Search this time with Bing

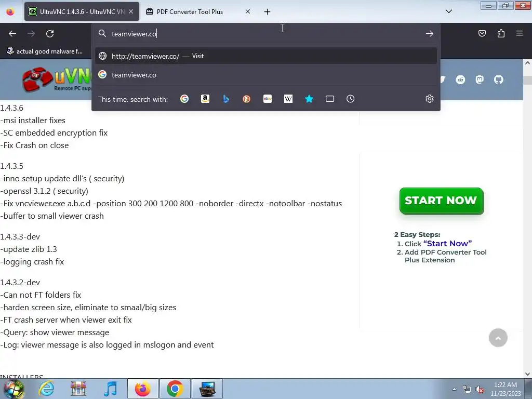point(226,99)
